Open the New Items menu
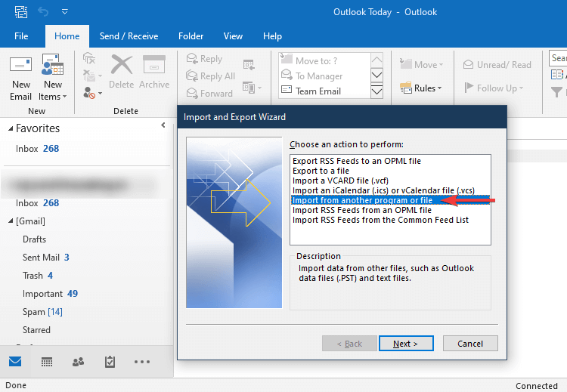The height and width of the screenshot is (392, 567). 53,77
